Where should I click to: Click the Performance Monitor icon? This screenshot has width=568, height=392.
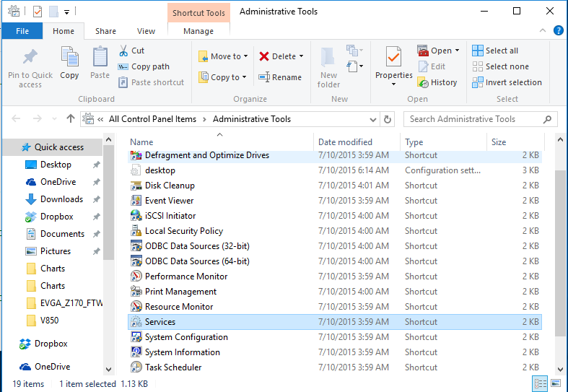point(136,276)
